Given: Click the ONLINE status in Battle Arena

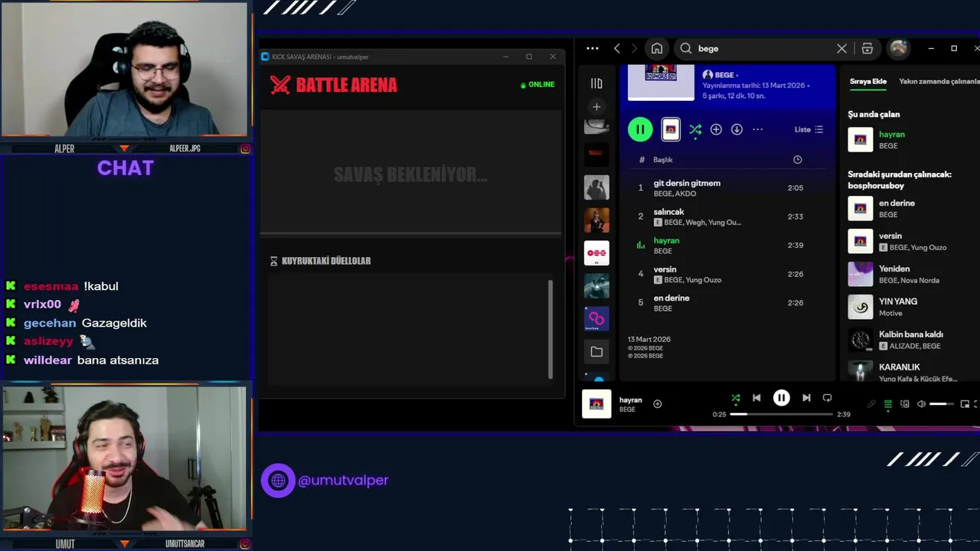Looking at the screenshot, I should click(537, 84).
